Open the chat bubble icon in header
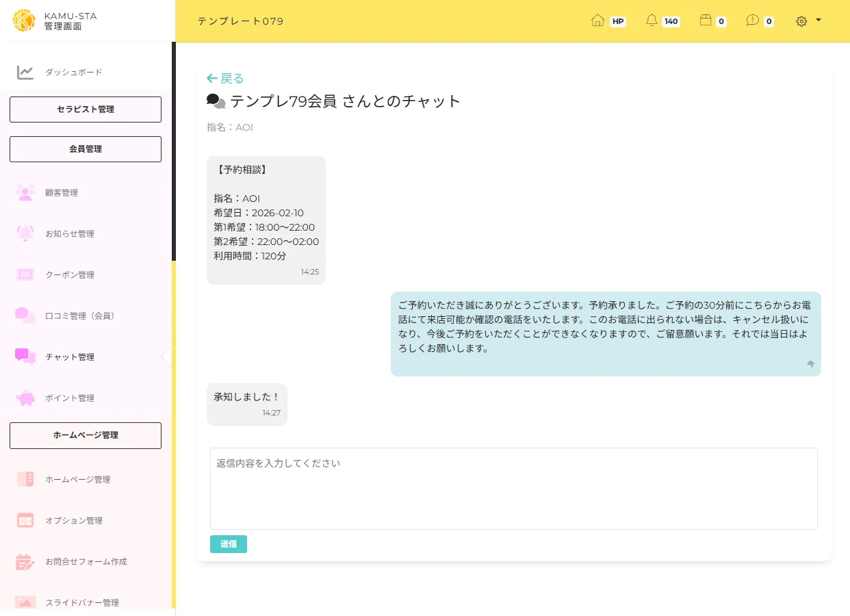 coord(752,21)
